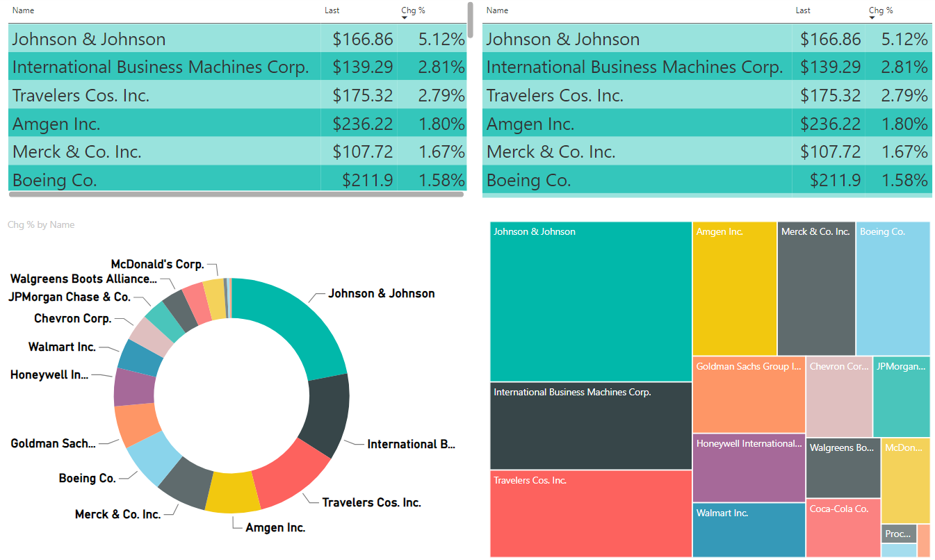Select the Walmart Inc. treemap tile

(x=749, y=529)
